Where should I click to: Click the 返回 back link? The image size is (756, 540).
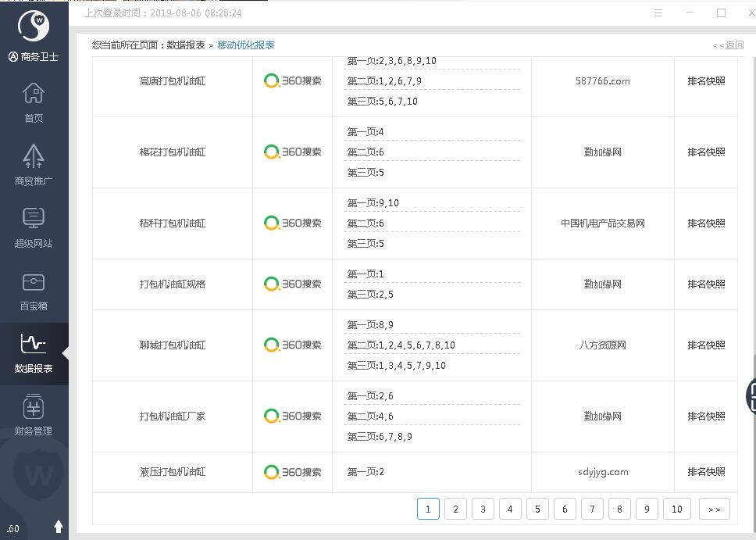coord(728,45)
